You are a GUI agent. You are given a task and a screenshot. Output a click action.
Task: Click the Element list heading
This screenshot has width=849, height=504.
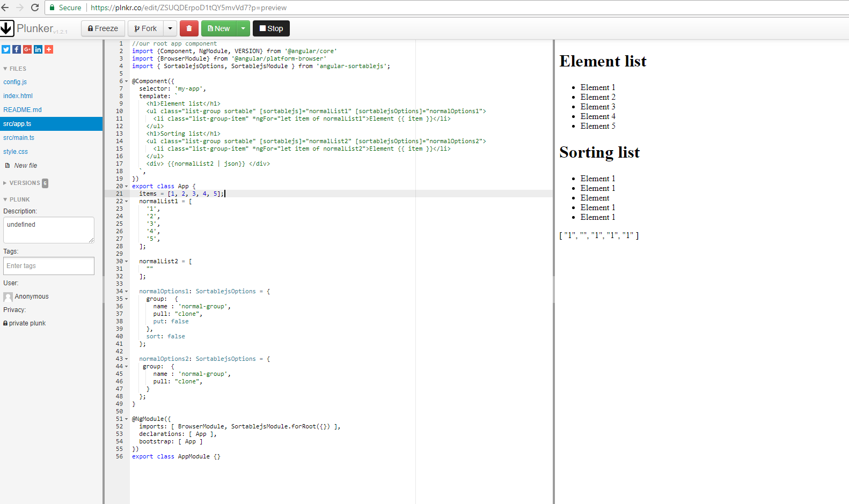603,62
